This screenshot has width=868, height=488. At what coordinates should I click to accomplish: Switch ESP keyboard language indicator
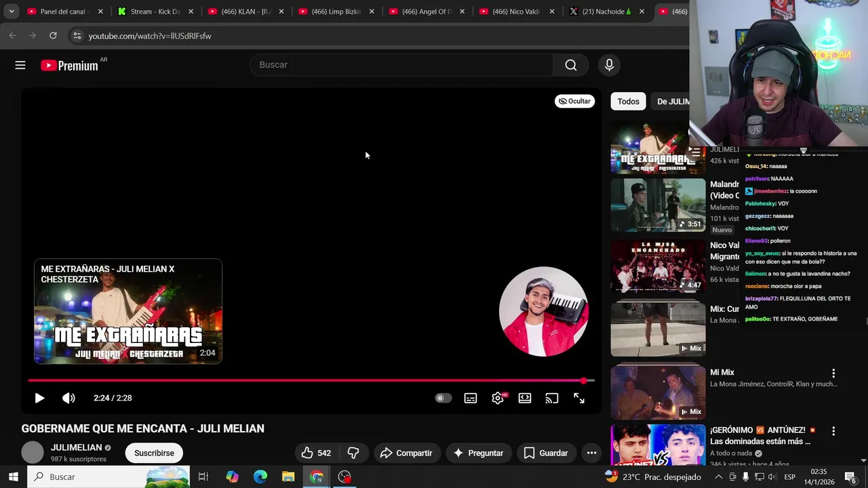pyautogui.click(x=789, y=477)
